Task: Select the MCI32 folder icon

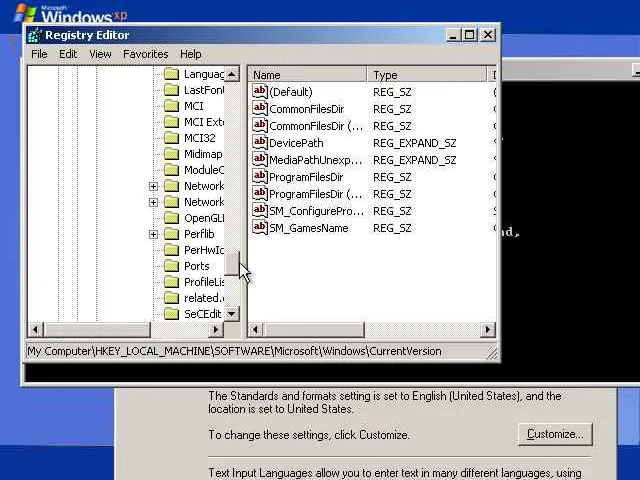Action: point(171,138)
